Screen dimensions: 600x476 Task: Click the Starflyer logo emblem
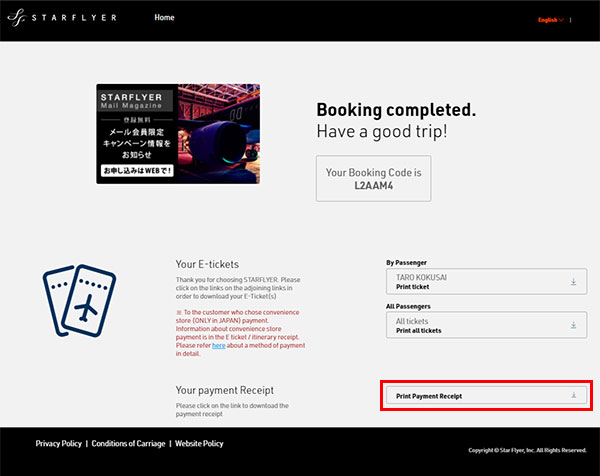click(x=19, y=20)
